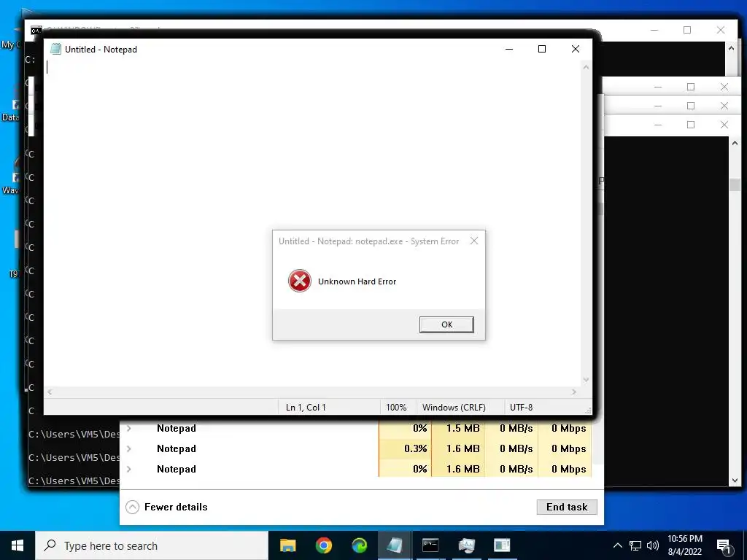Click in the taskbar search box
The height and width of the screenshot is (560, 747).
coord(152,545)
